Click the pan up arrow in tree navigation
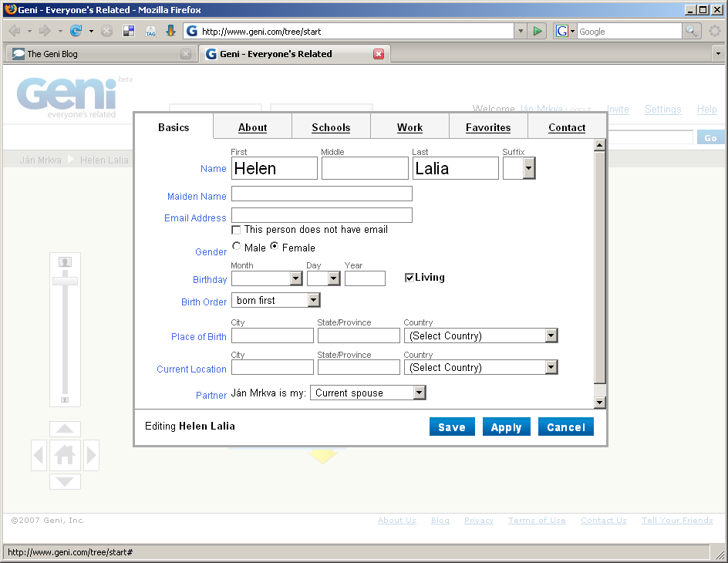This screenshot has height=563, width=728. tap(65, 429)
